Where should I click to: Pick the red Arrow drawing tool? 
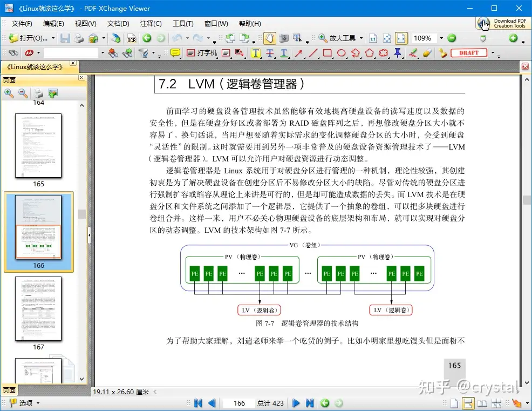(298, 53)
